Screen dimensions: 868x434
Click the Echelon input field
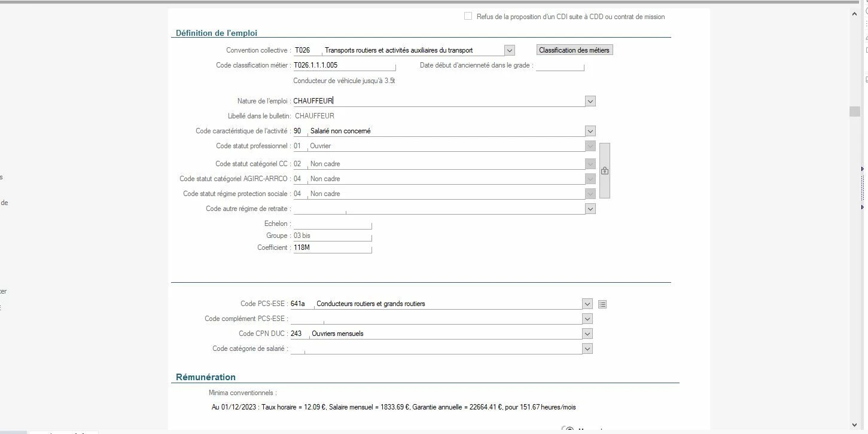click(332, 224)
